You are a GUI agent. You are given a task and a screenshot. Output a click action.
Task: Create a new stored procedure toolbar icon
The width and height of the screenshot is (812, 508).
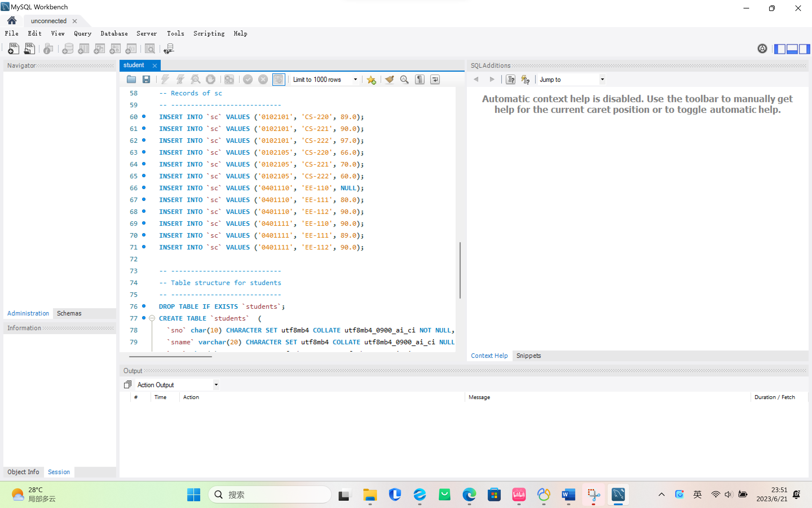115,49
